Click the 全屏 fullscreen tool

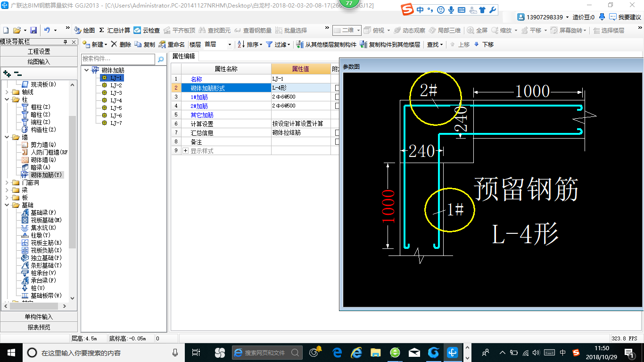(478, 30)
